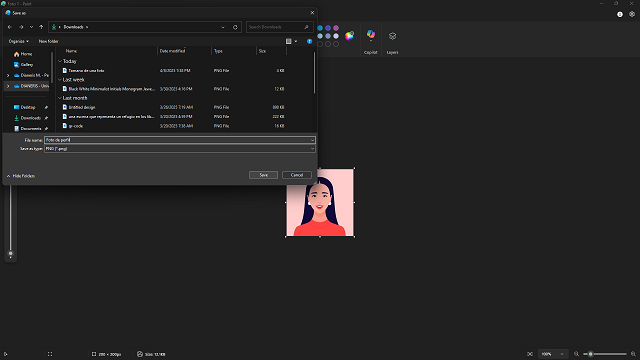This screenshot has height=360, width=640.
Task: Open the view options icon
Action: pyautogui.click(x=289, y=41)
